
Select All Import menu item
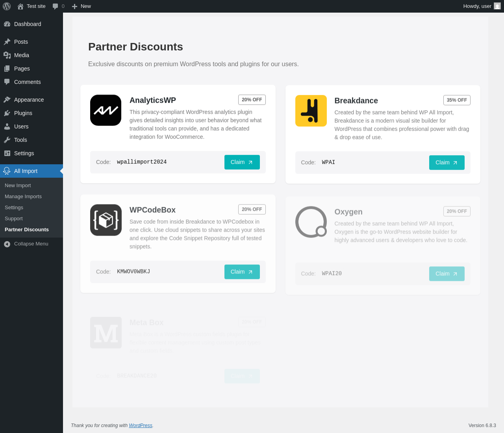31,171
